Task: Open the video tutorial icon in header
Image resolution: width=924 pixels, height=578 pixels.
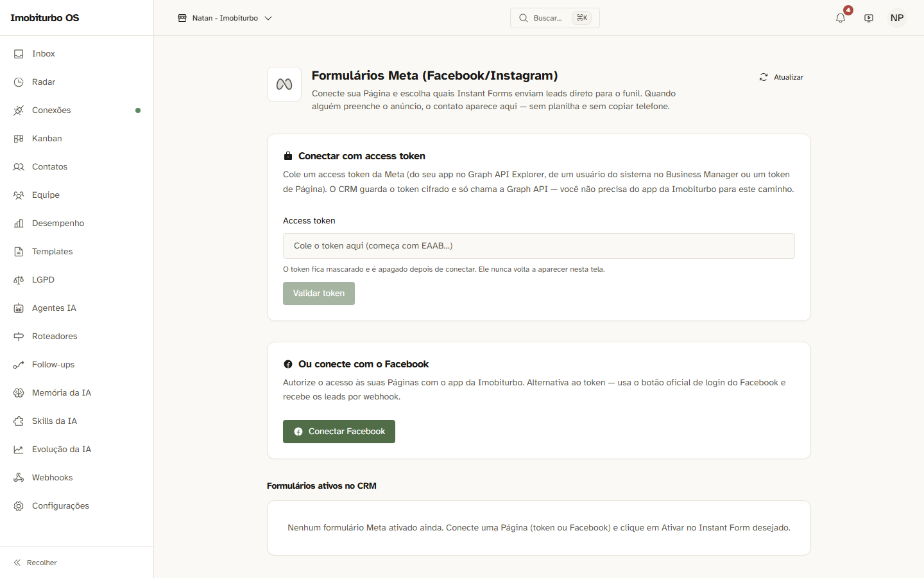Action: [869, 18]
